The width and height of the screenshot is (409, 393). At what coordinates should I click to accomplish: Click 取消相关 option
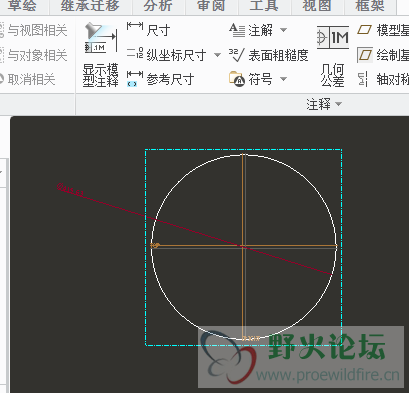(x=27, y=79)
